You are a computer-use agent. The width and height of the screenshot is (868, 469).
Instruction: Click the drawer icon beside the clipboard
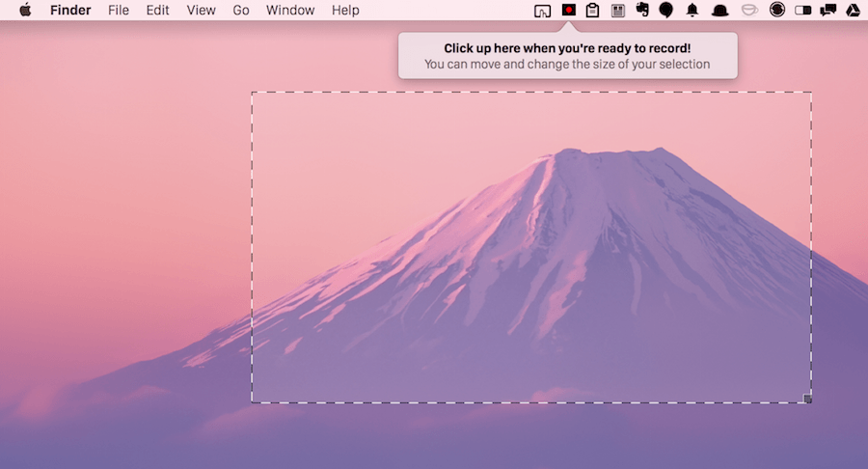(x=617, y=11)
